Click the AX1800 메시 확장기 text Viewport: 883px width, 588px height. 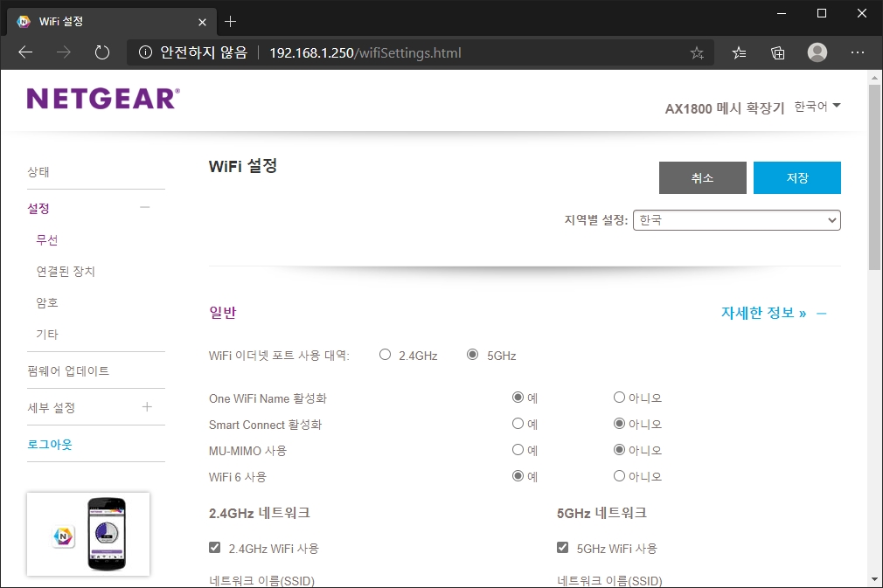point(725,108)
